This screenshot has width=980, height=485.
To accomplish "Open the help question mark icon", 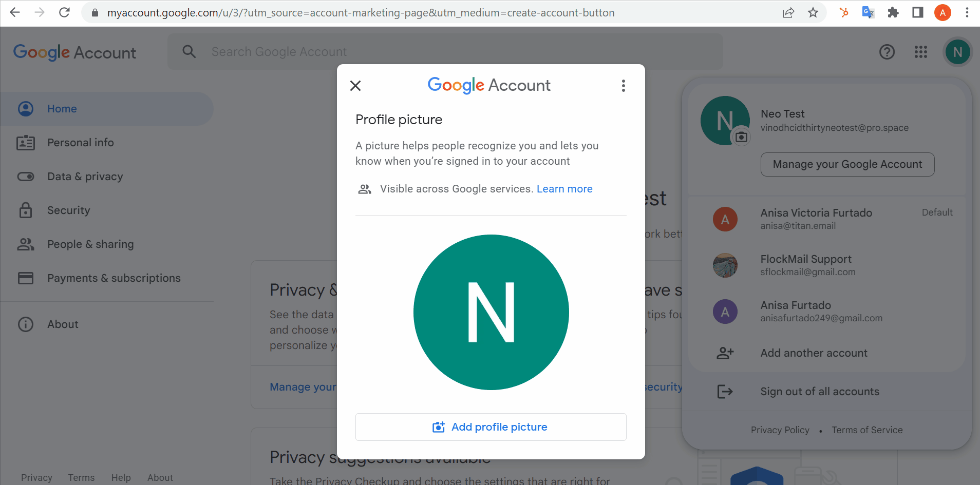I will pyautogui.click(x=887, y=52).
